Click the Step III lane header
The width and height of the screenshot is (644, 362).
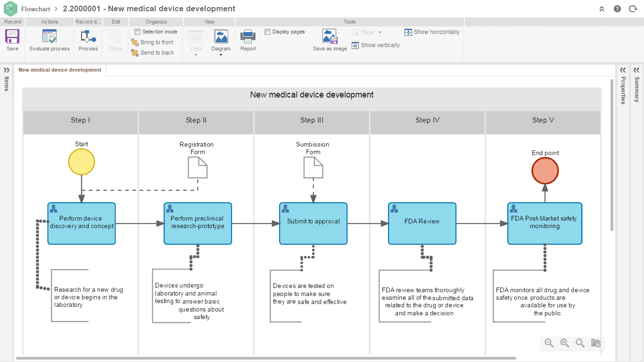click(312, 123)
